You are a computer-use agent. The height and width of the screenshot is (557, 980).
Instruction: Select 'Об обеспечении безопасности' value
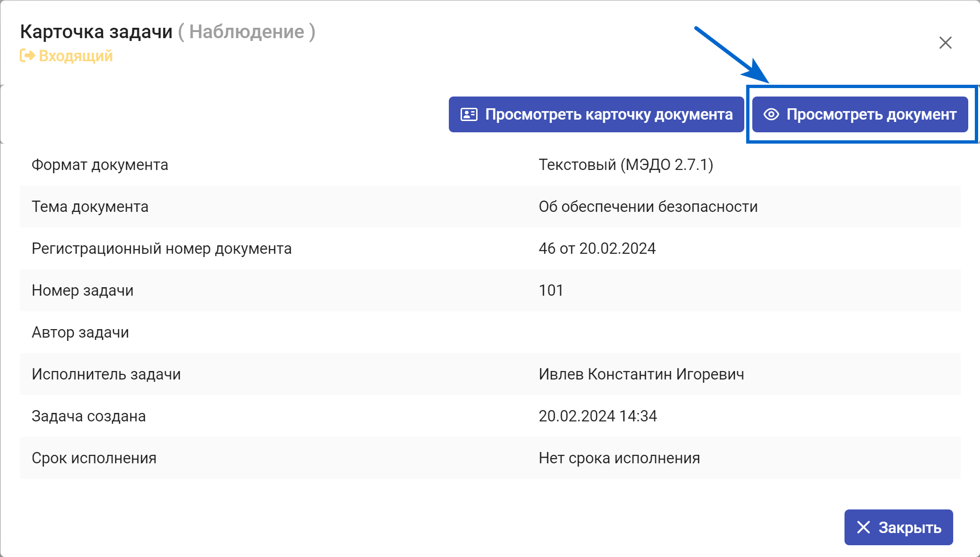pos(648,207)
